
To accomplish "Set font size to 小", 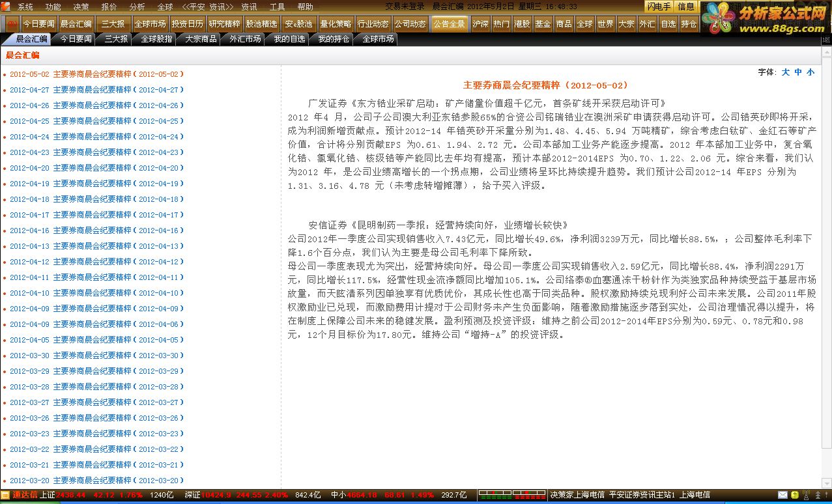I will (x=810, y=72).
